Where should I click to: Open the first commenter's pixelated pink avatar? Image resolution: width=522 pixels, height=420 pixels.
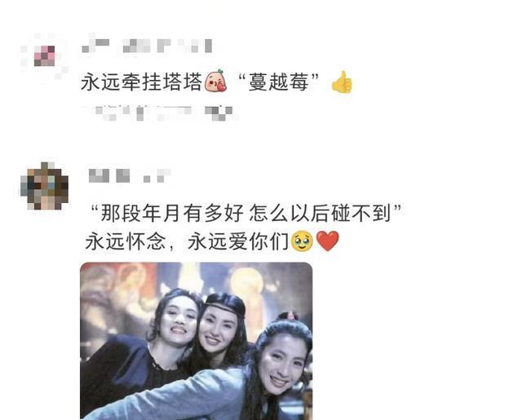[45, 55]
